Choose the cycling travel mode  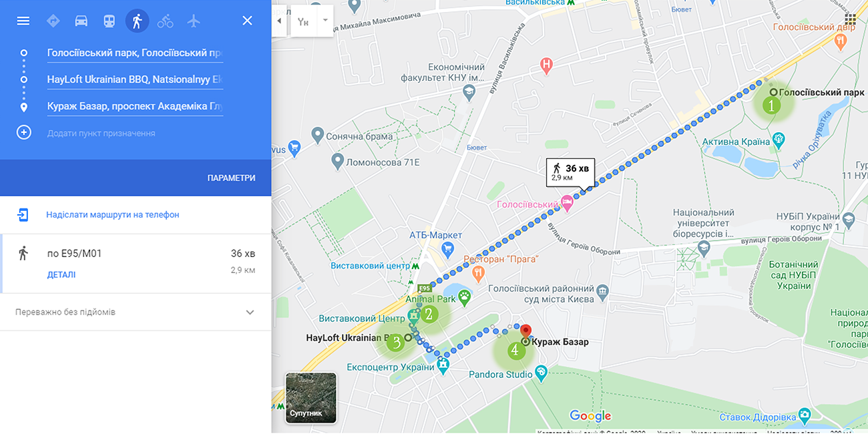[x=166, y=21]
